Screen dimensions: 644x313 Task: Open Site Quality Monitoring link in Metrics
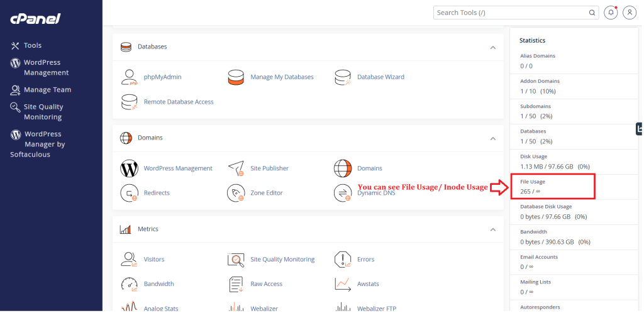(x=282, y=259)
